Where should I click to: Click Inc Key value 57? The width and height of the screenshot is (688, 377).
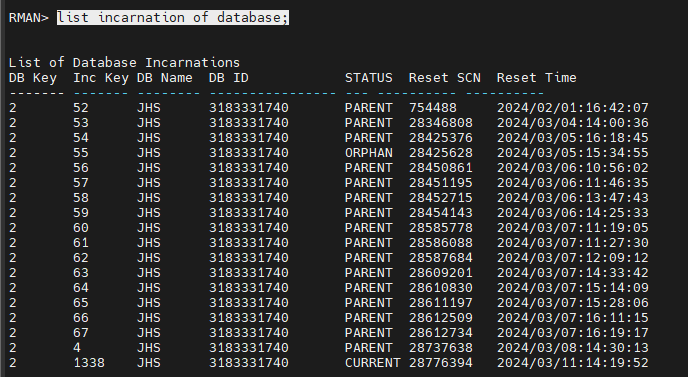[81, 183]
